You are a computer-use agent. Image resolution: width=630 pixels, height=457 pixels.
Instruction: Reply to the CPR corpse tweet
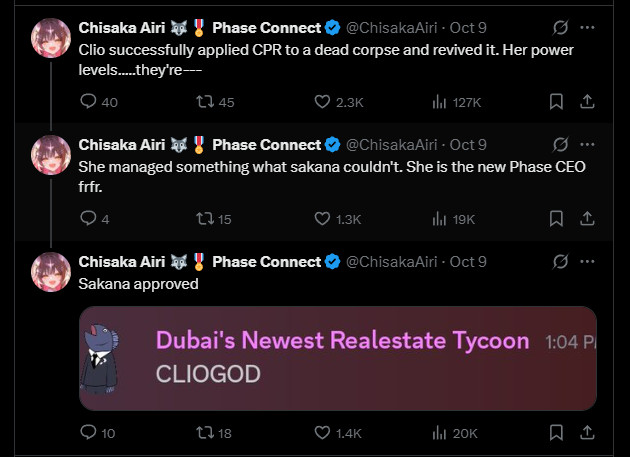coord(87,102)
